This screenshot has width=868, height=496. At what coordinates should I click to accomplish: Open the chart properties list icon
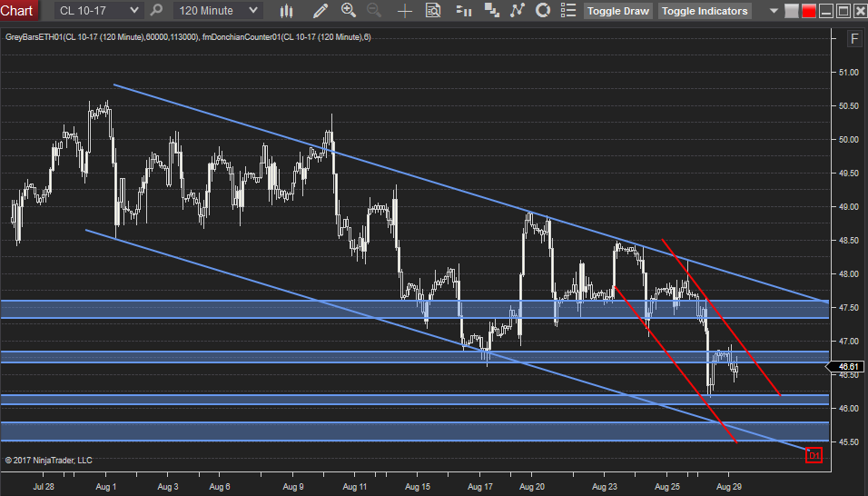(568, 10)
